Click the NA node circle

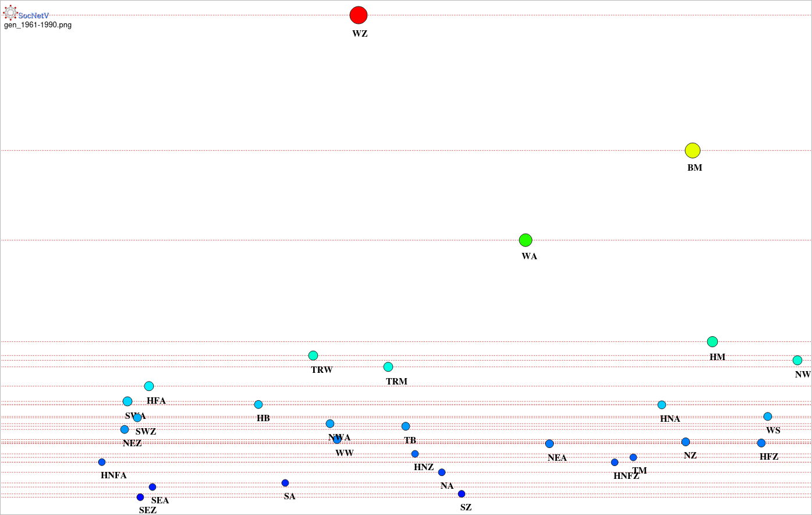442,472
